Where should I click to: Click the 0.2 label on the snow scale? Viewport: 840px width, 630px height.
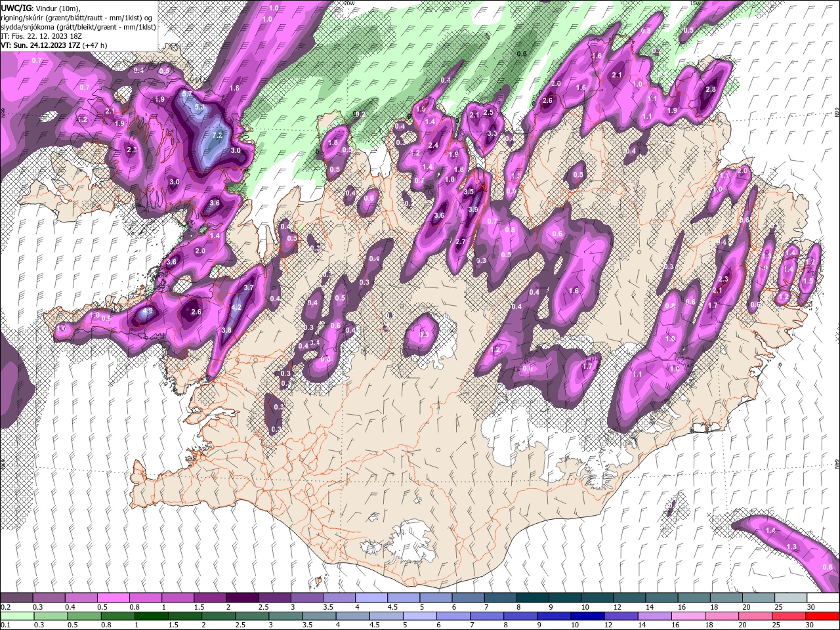(x=6, y=607)
